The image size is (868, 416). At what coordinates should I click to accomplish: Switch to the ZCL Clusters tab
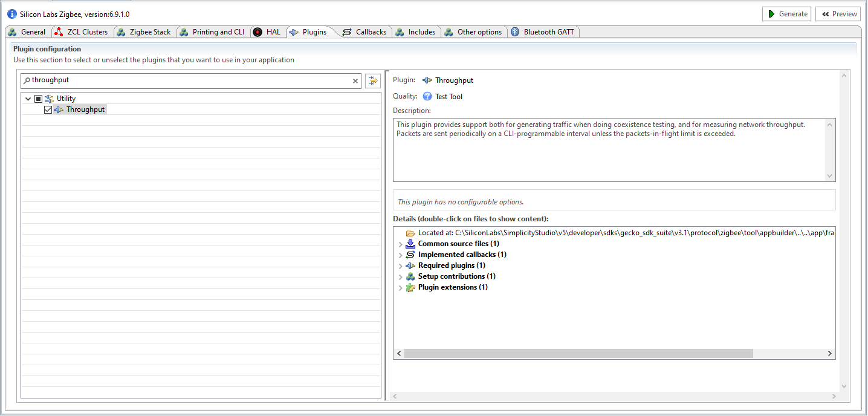click(81, 32)
